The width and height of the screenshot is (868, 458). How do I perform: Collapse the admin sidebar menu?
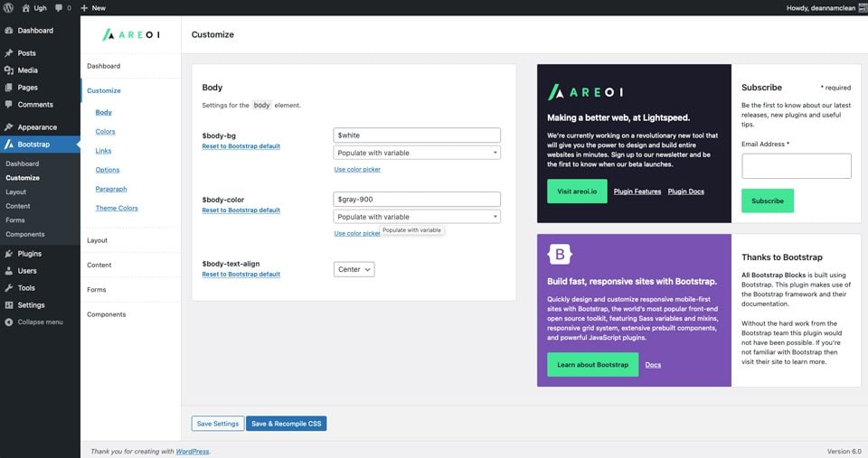(x=40, y=322)
